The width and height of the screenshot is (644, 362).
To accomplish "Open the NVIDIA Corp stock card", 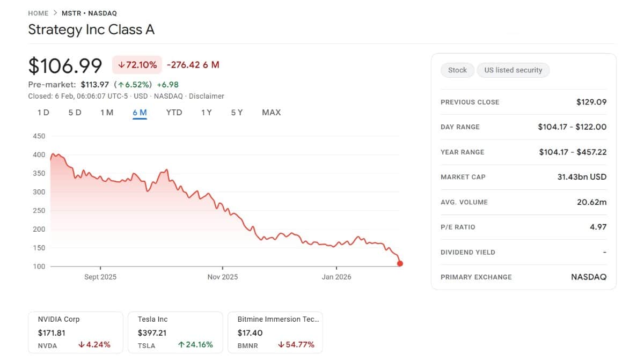I will click(75, 332).
